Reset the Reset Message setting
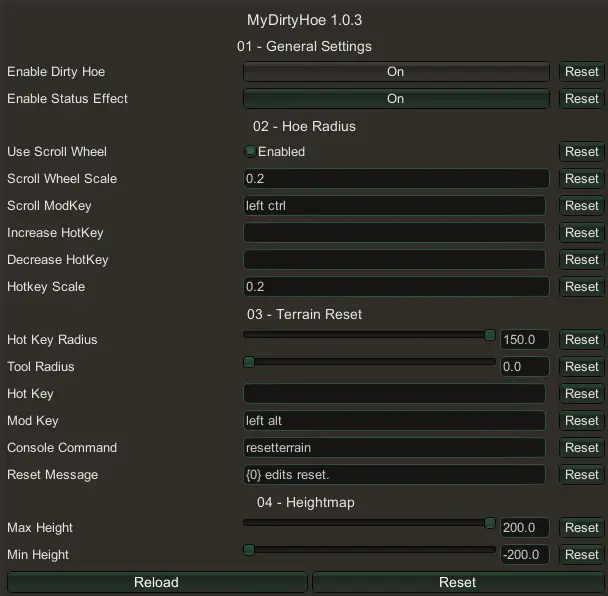 coord(581,475)
